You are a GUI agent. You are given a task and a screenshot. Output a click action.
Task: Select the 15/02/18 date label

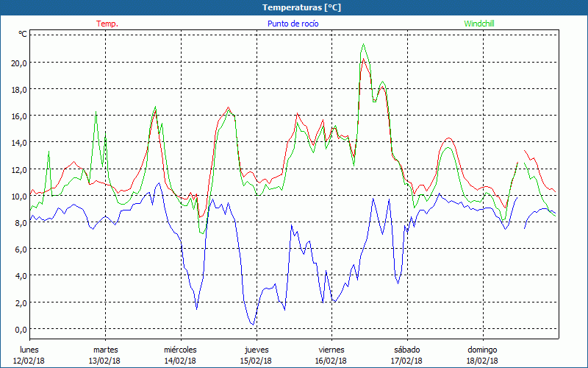[256, 361]
